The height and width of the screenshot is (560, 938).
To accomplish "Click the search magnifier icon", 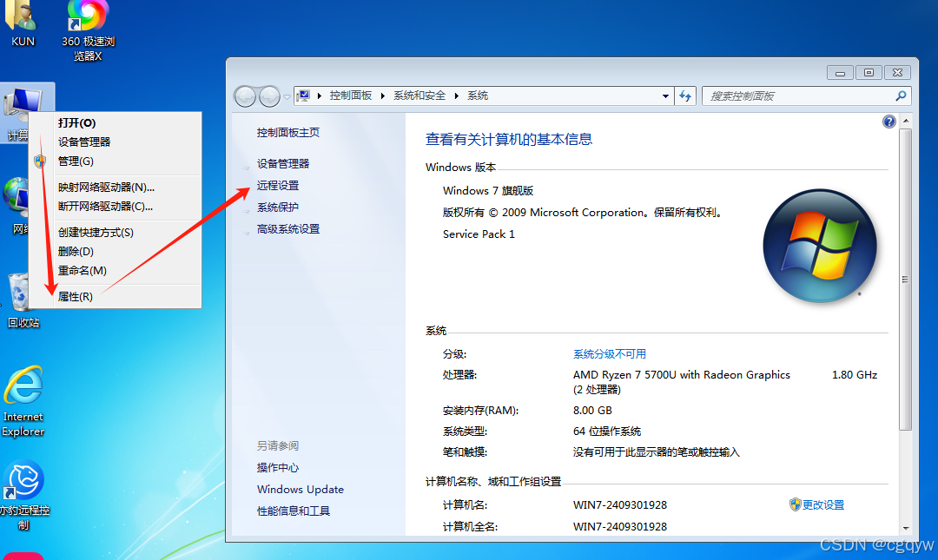I will [901, 96].
